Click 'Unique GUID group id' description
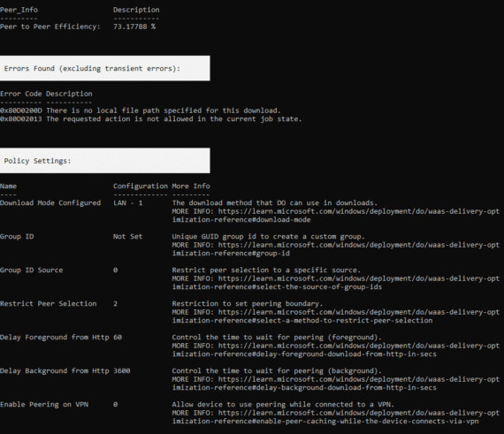Screen dimensions: 504x434 point(269,237)
